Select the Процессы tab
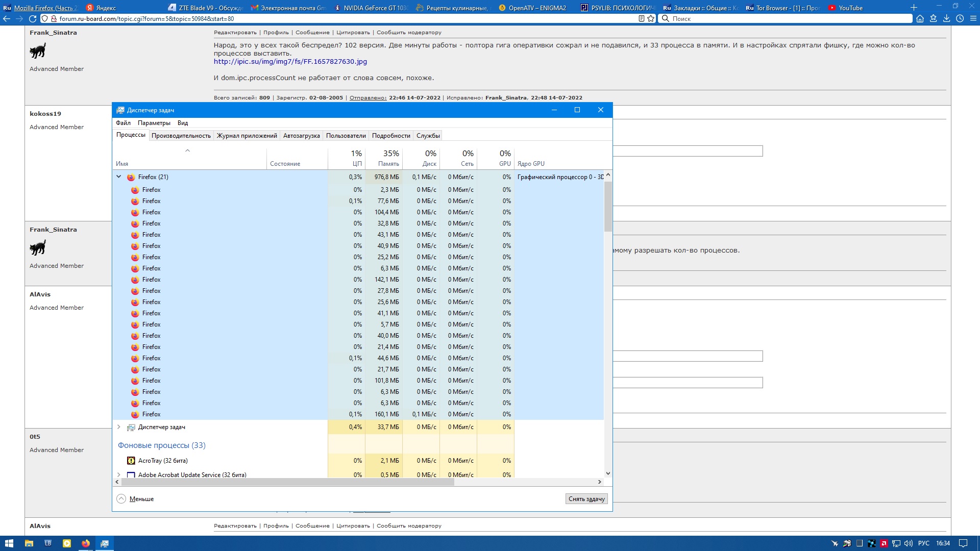Image resolution: width=980 pixels, height=551 pixels. (x=131, y=135)
